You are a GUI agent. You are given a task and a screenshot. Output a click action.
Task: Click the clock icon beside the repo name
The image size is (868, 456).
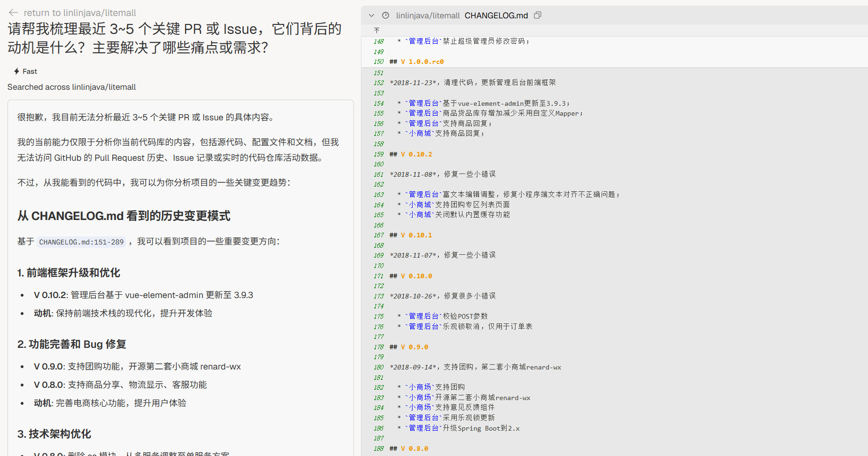click(385, 16)
